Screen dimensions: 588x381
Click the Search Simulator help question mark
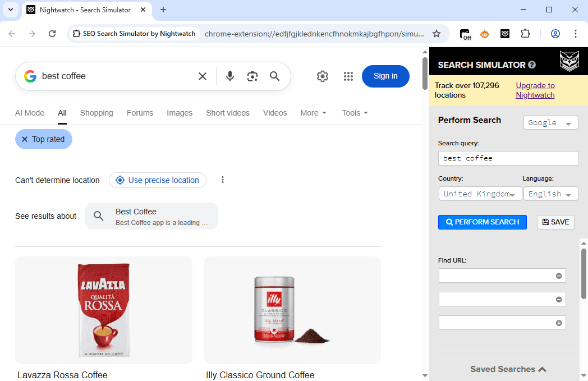(x=532, y=65)
